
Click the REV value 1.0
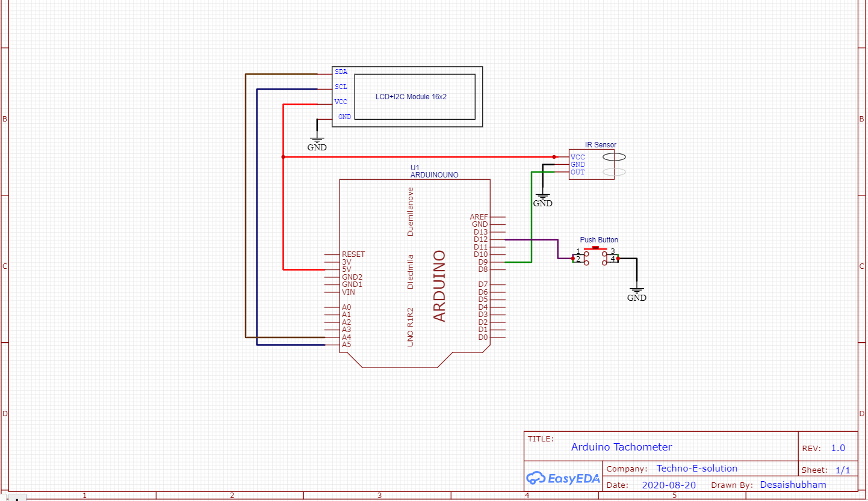click(x=838, y=448)
